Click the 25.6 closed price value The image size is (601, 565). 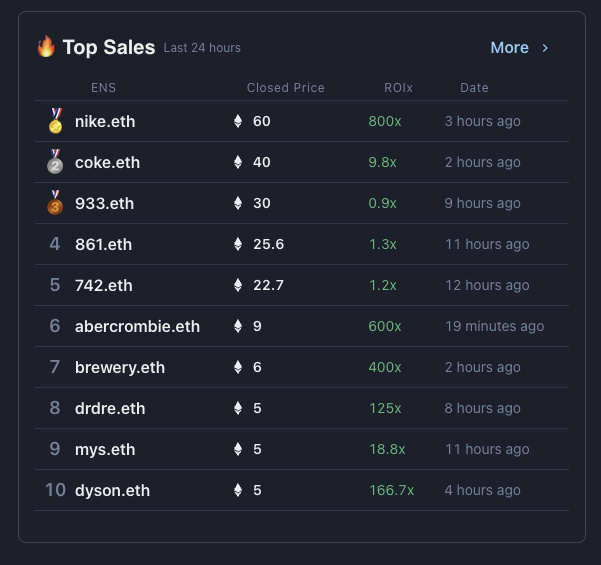point(268,245)
